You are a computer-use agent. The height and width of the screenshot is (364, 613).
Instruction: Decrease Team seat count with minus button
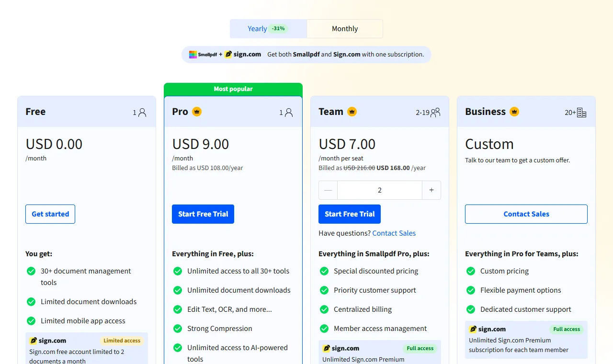[328, 190]
